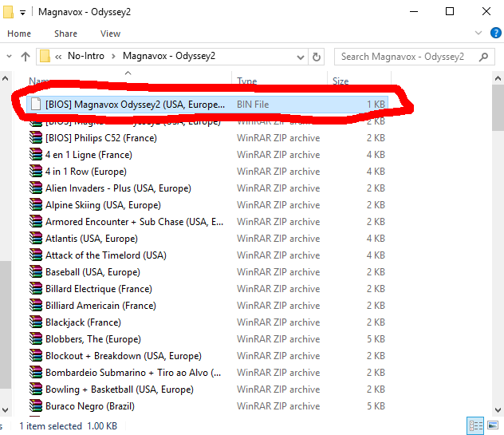
Task: Open the Home ribbon tab
Action: pyautogui.click(x=19, y=34)
